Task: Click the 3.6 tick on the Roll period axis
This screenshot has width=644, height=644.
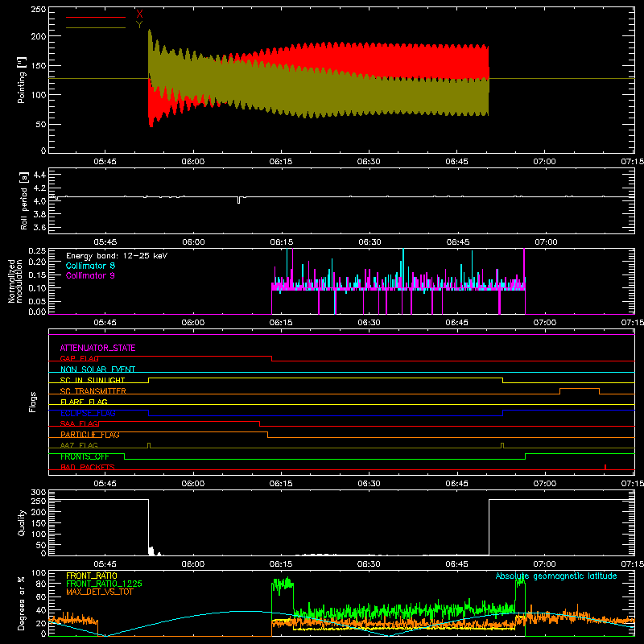Action: pos(39,228)
